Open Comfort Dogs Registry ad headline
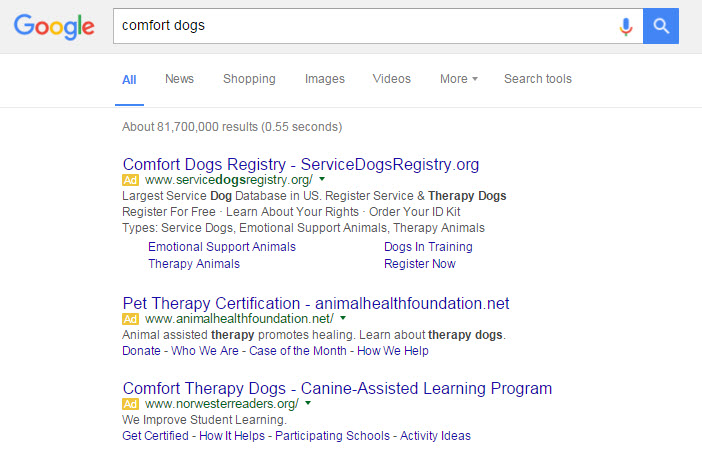The height and width of the screenshot is (457, 702). [301, 164]
